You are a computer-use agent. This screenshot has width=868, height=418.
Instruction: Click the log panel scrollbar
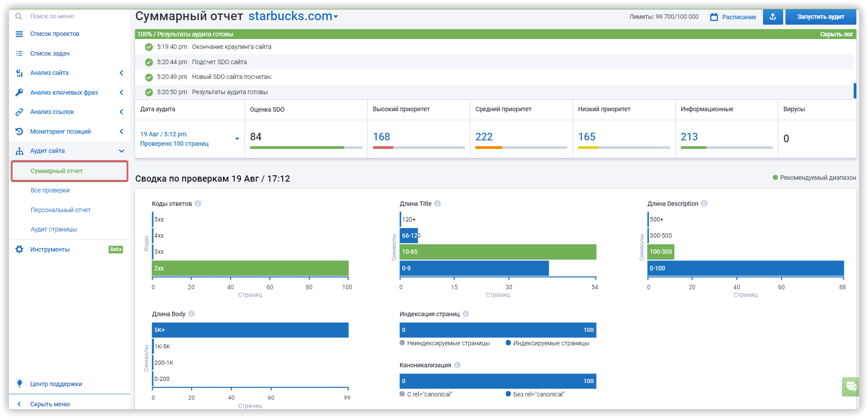(x=855, y=91)
